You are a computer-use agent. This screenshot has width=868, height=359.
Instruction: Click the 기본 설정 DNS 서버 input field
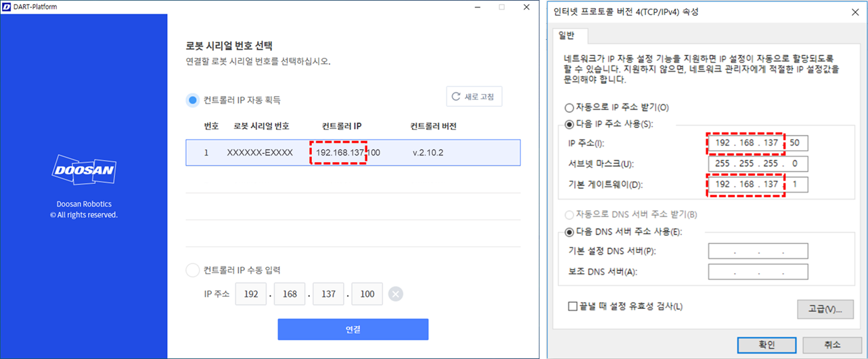[x=758, y=252]
